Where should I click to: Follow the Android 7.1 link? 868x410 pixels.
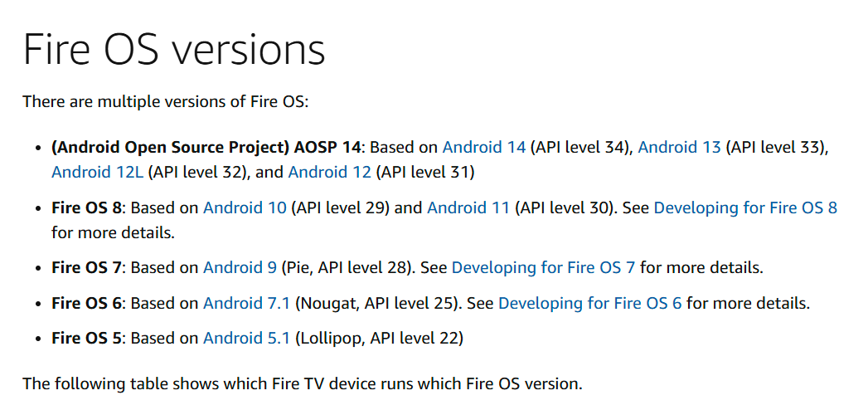tap(246, 304)
